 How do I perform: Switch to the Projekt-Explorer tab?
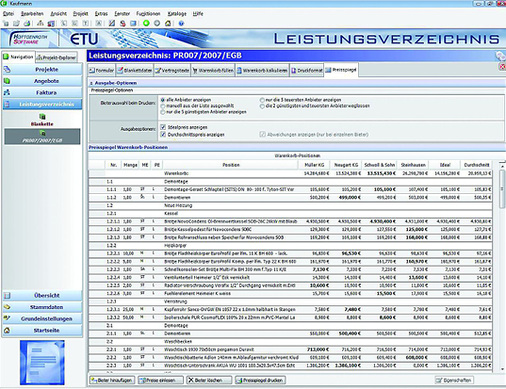point(56,57)
